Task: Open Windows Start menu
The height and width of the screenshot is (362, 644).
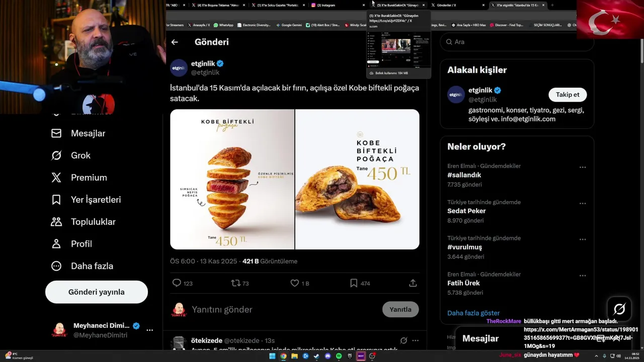Action: (272, 356)
